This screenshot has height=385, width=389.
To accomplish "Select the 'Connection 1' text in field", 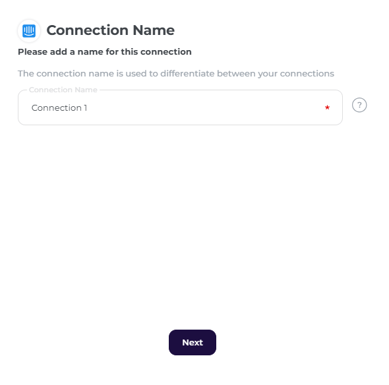I will (59, 108).
